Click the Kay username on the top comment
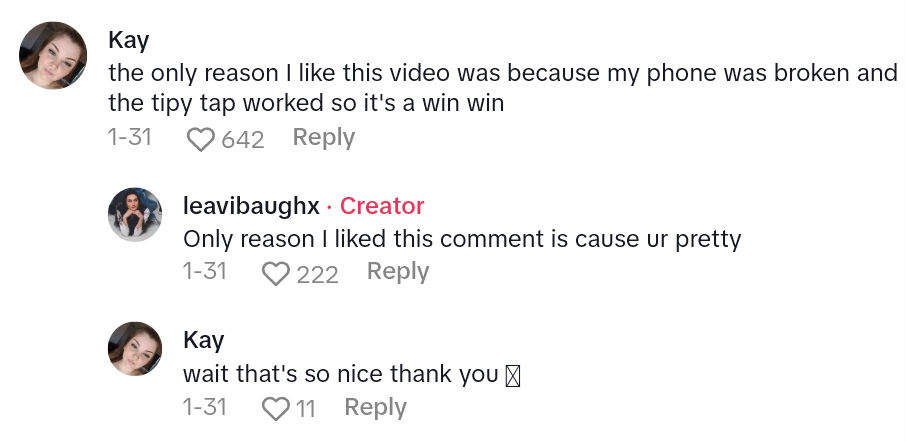 pyautogui.click(x=128, y=41)
